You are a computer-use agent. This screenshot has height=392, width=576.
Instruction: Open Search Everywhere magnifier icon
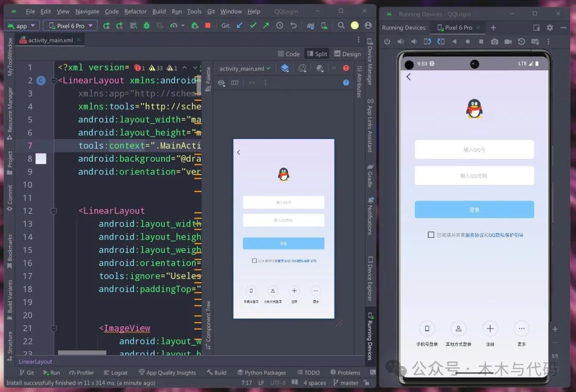click(x=341, y=26)
